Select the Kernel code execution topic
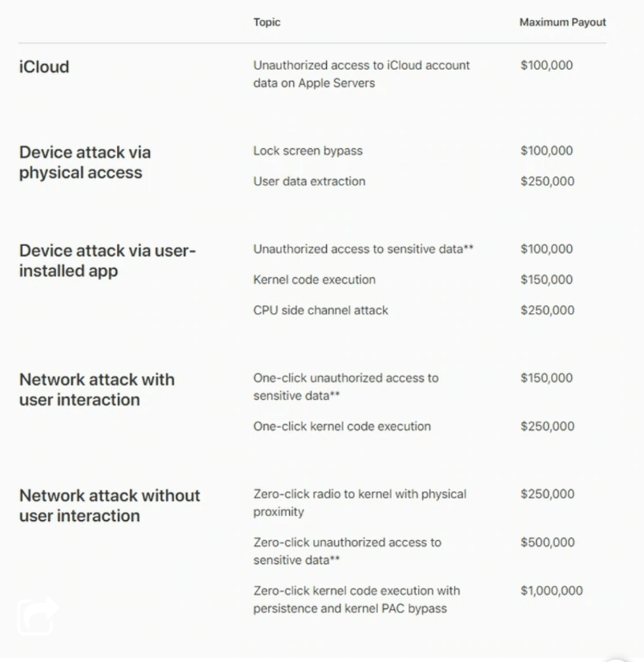This screenshot has width=644, height=662. (314, 280)
